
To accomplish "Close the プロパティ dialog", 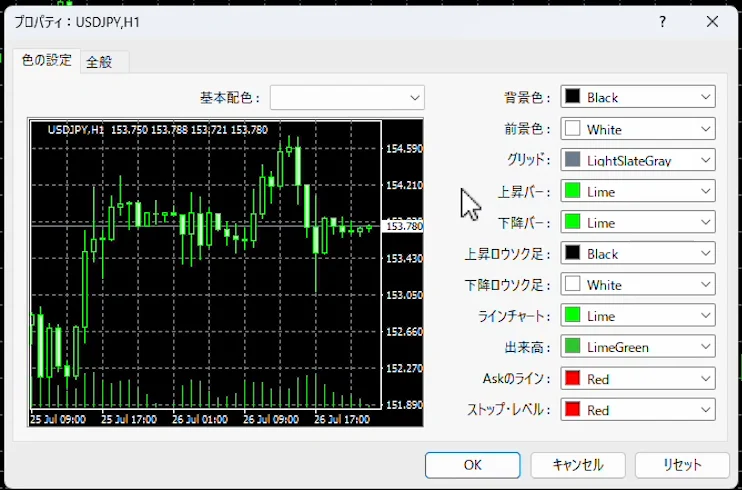I will click(712, 22).
